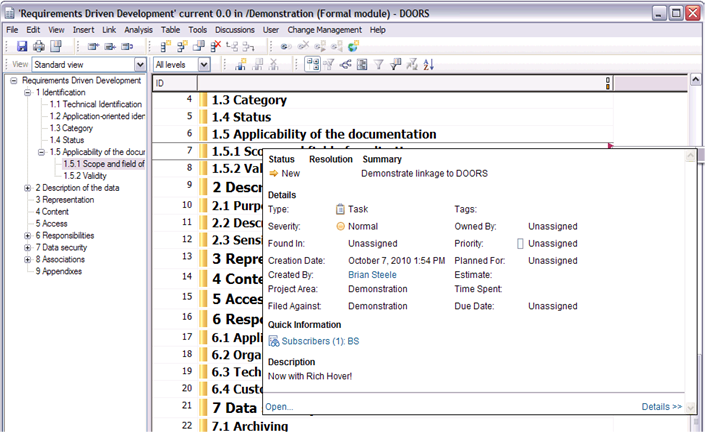Click heading '1.3 Category' in main pane
The height and width of the screenshot is (432, 705).
click(249, 100)
